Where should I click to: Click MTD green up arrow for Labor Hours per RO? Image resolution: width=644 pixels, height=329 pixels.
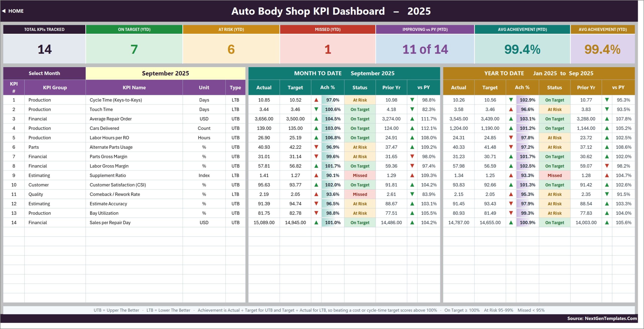pos(316,138)
